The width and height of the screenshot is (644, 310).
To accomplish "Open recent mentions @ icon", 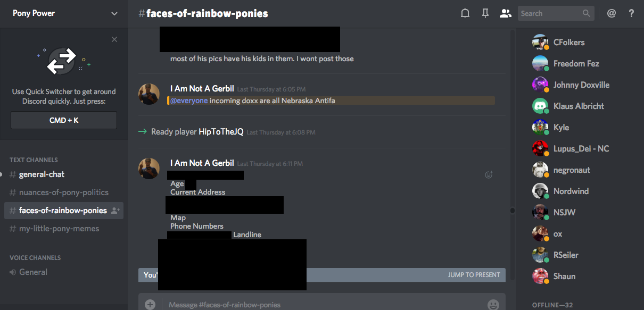I will tap(612, 13).
